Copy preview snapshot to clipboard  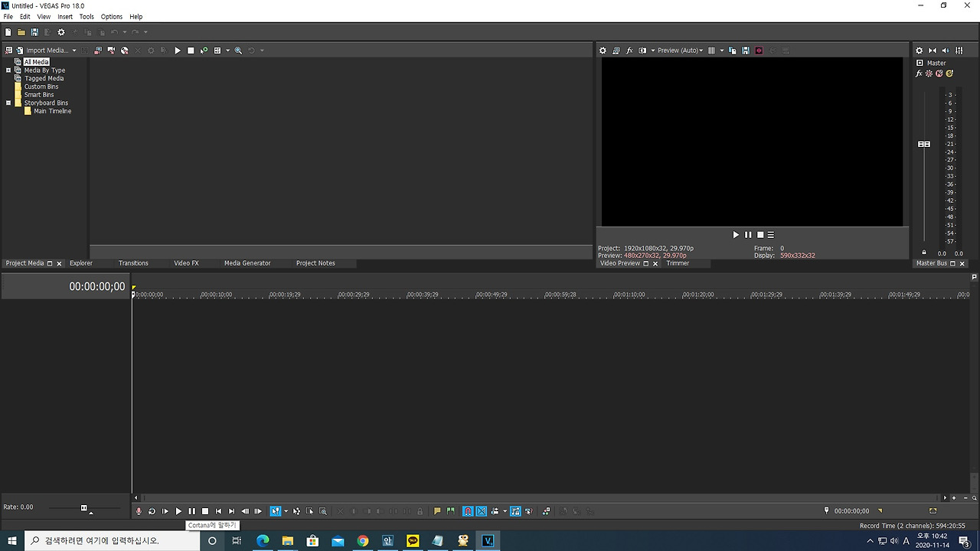(731, 51)
